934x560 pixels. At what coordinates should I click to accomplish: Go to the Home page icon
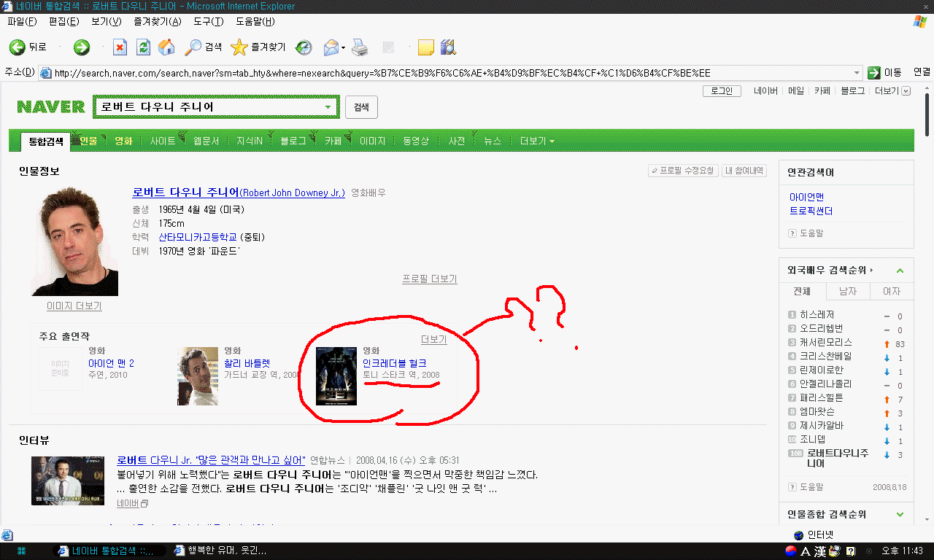pyautogui.click(x=167, y=47)
